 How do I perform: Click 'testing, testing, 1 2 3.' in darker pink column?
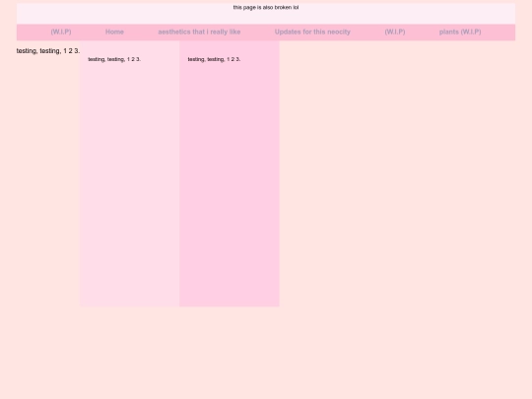(214, 59)
